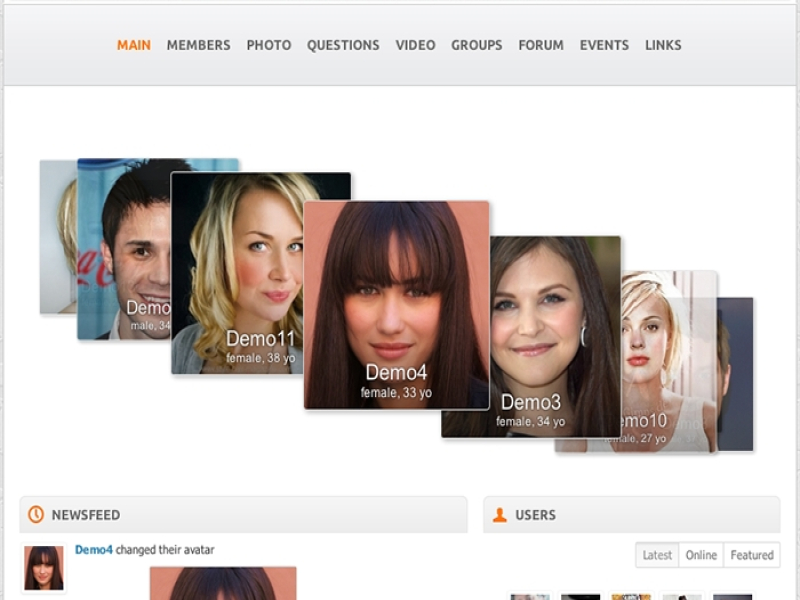Switch to the Latest users tab
The image size is (800, 600).
(x=657, y=555)
